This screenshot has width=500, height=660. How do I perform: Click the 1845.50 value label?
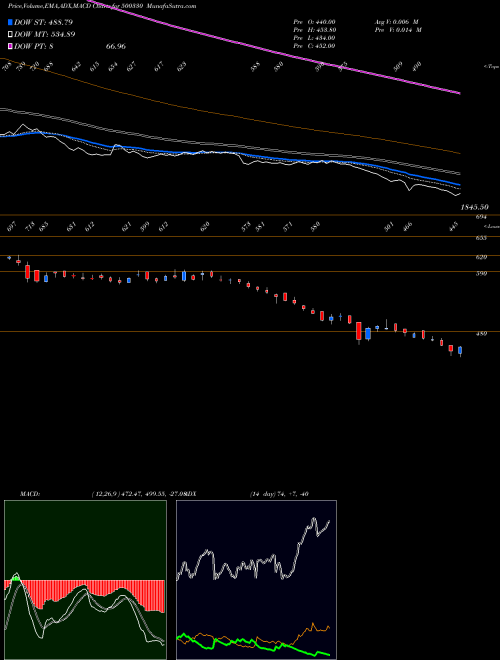[x=474, y=207]
